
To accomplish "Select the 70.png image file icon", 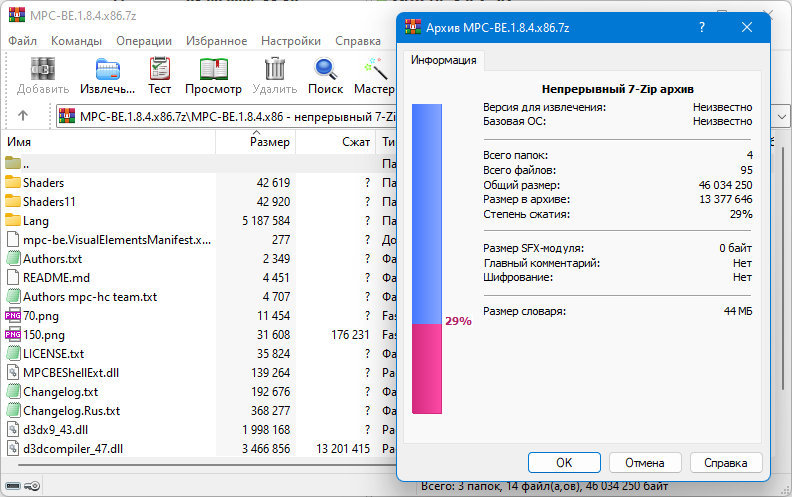I will click(13, 316).
